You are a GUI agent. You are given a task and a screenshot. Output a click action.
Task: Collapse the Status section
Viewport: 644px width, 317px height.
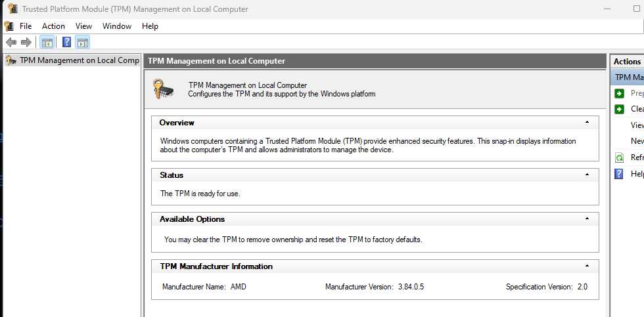587,175
